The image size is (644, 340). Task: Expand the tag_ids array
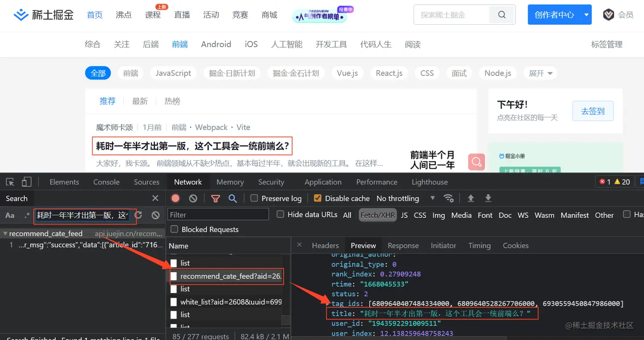tap(328, 304)
